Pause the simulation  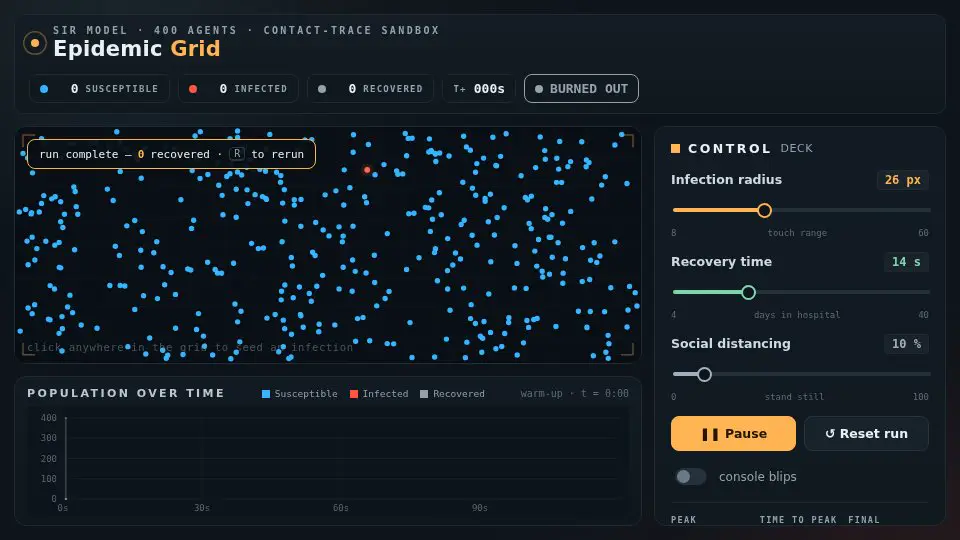click(733, 433)
